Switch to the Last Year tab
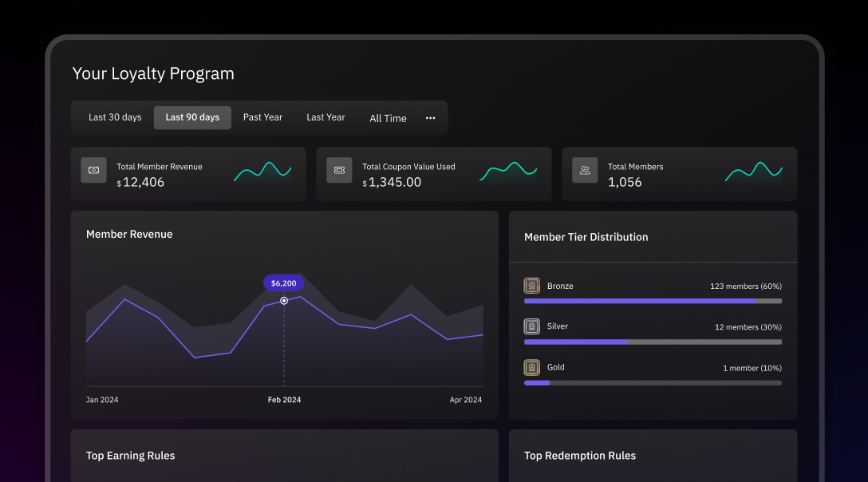 [x=325, y=117]
